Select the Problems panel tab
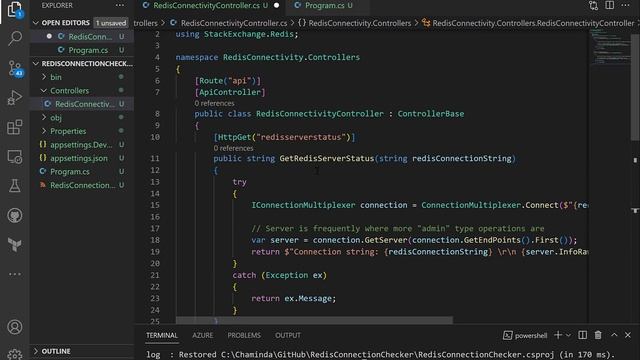640x360 pixels. coord(244,335)
